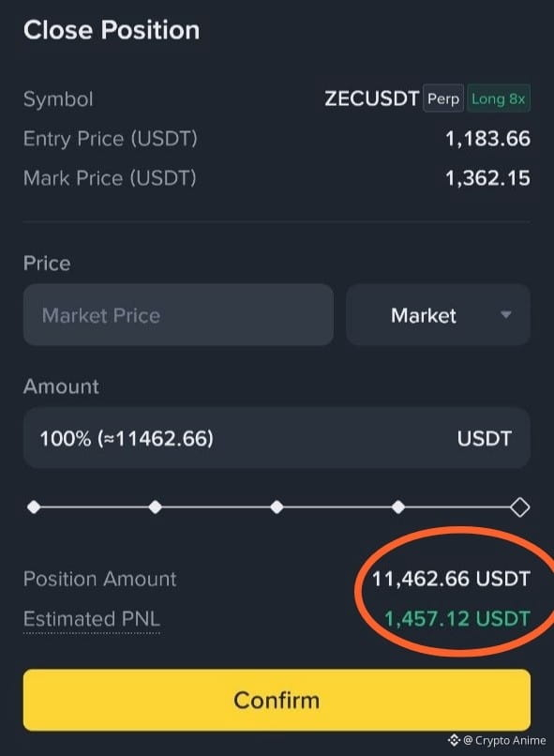The height and width of the screenshot is (756, 554).
Task: Select the Market Price input field
Action: (178, 315)
